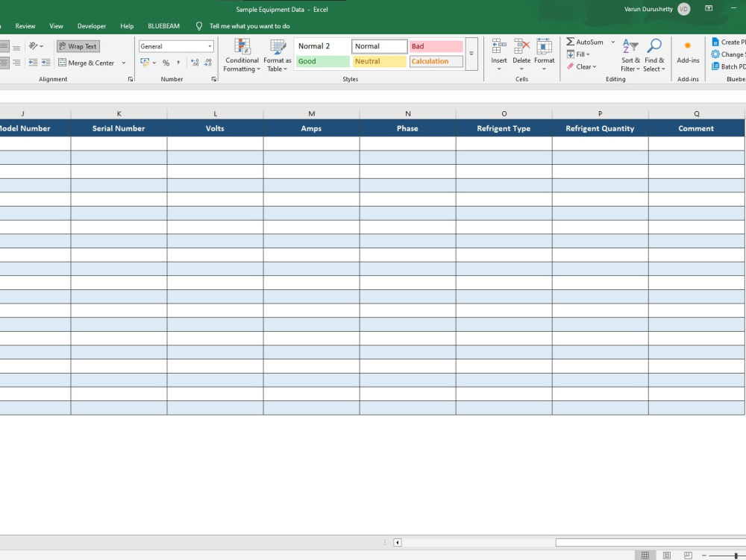
Task: Click Tell me what you want to do
Action: [x=249, y=26]
